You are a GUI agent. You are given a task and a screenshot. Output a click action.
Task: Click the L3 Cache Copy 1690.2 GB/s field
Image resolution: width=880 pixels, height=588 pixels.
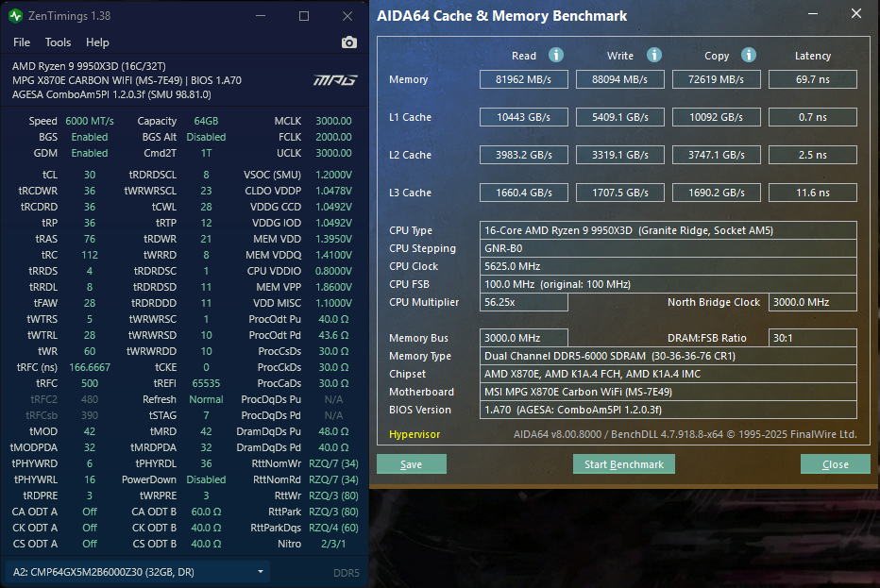tap(716, 193)
